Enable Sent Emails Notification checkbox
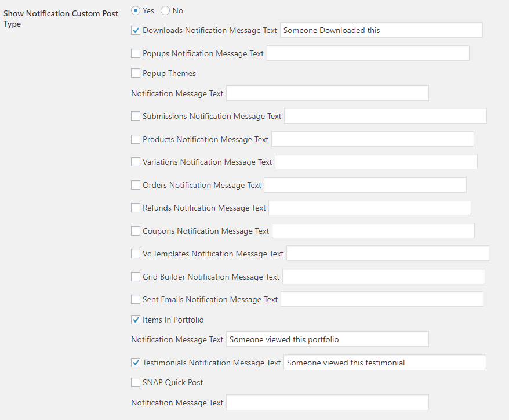Image resolution: width=509 pixels, height=420 pixels. [x=136, y=299]
